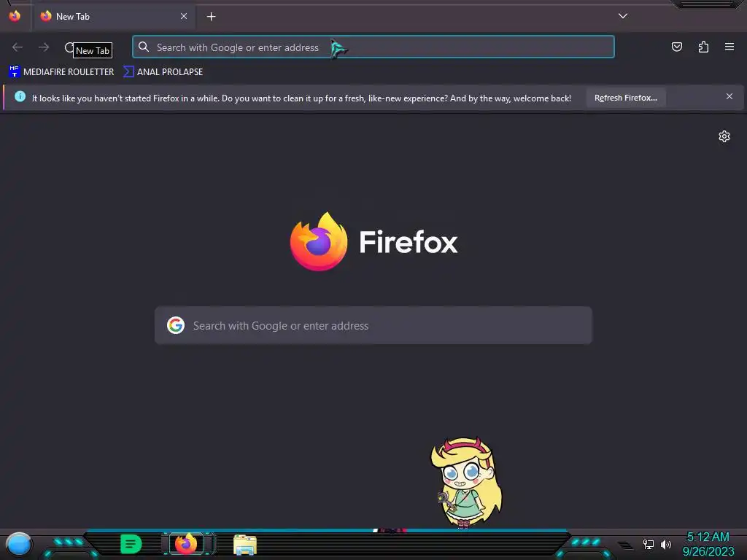
Task: Click the Firefox taskbar icon
Action: click(186, 544)
